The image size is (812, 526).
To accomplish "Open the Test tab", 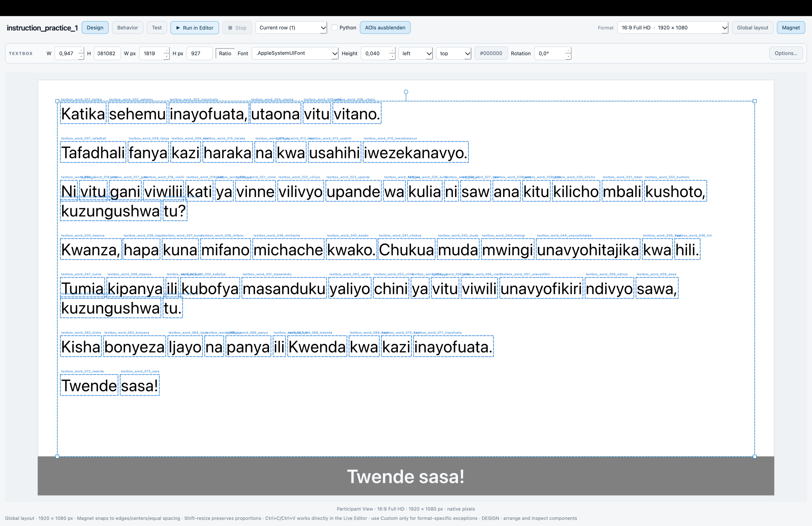I will tap(157, 28).
